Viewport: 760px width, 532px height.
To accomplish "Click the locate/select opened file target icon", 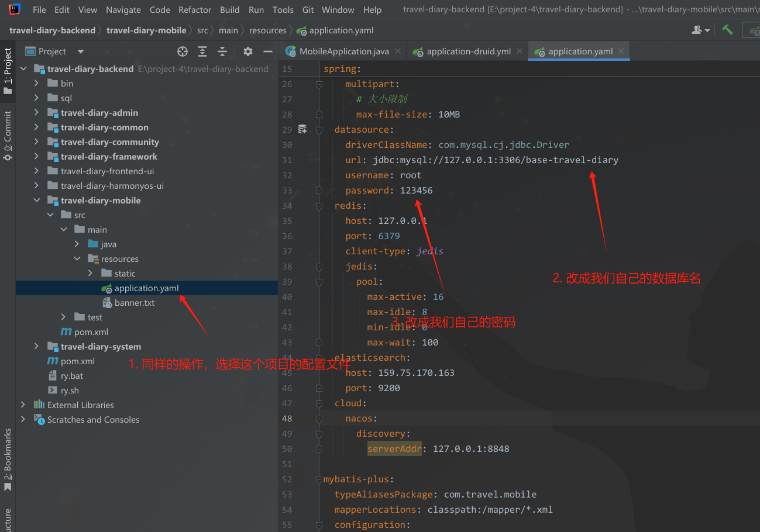I will tap(183, 51).
